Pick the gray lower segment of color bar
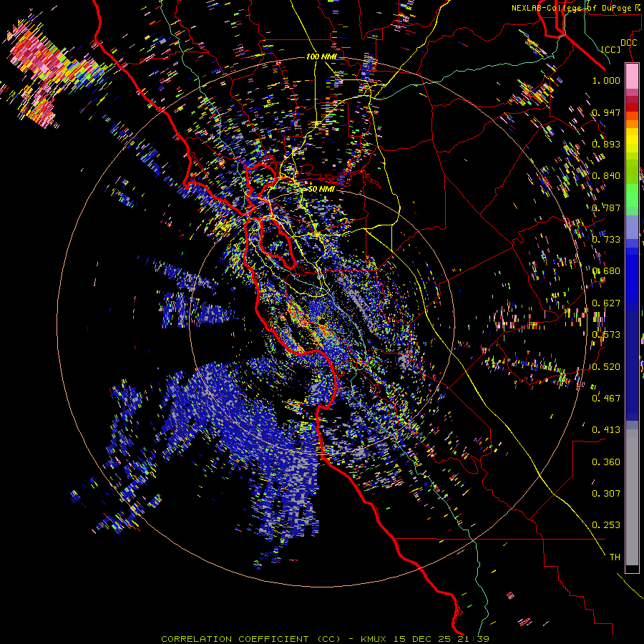The width and height of the screenshot is (644, 644). (x=632, y=497)
